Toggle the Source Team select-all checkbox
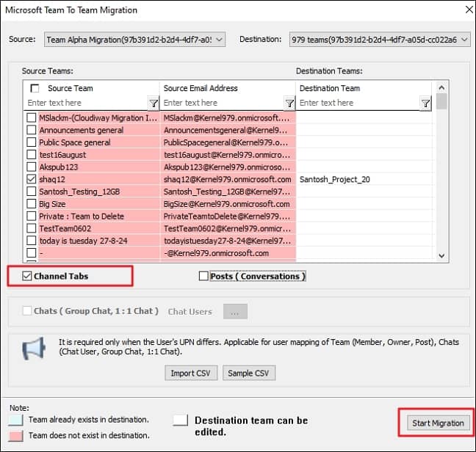This screenshot has height=452, width=476. pyautogui.click(x=35, y=88)
